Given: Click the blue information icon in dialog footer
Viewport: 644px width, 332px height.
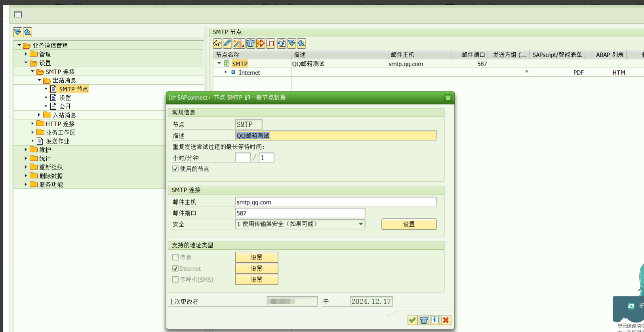Looking at the screenshot, I should (x=435, y=320).
